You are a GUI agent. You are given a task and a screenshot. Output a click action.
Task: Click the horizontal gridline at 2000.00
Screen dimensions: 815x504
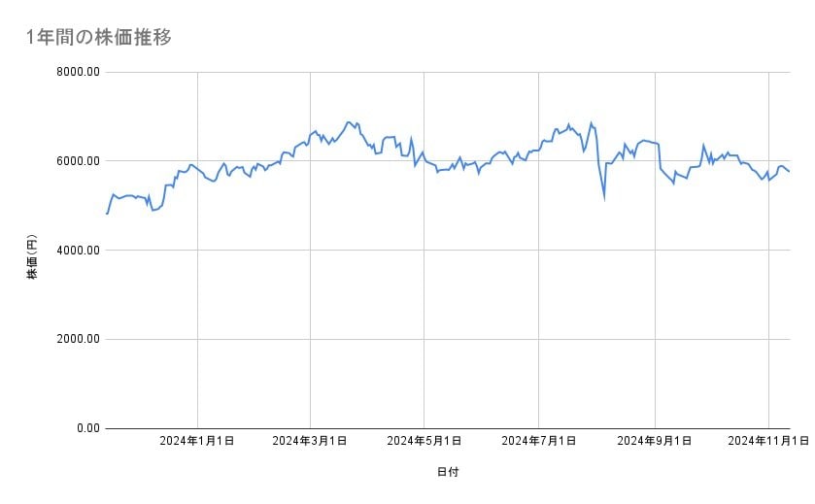pos(447,339)
